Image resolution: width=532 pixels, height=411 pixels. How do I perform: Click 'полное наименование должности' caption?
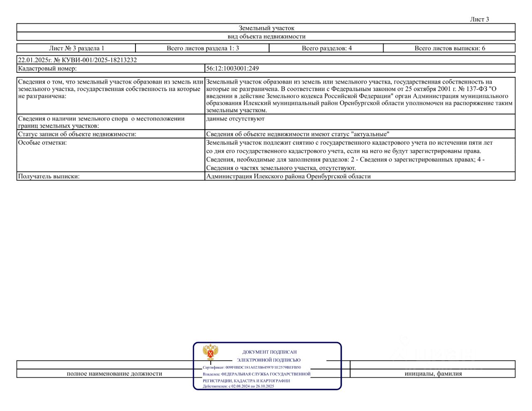click(114, 374)
